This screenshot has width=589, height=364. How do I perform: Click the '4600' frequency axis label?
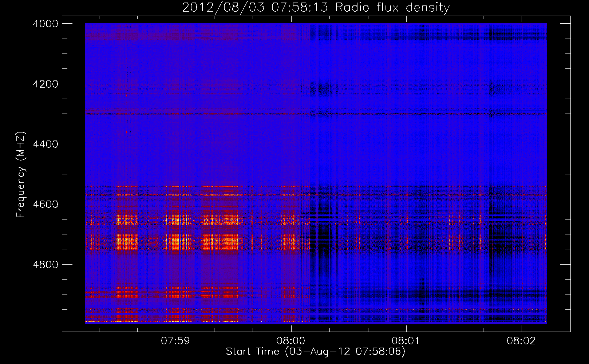(46, 204)
